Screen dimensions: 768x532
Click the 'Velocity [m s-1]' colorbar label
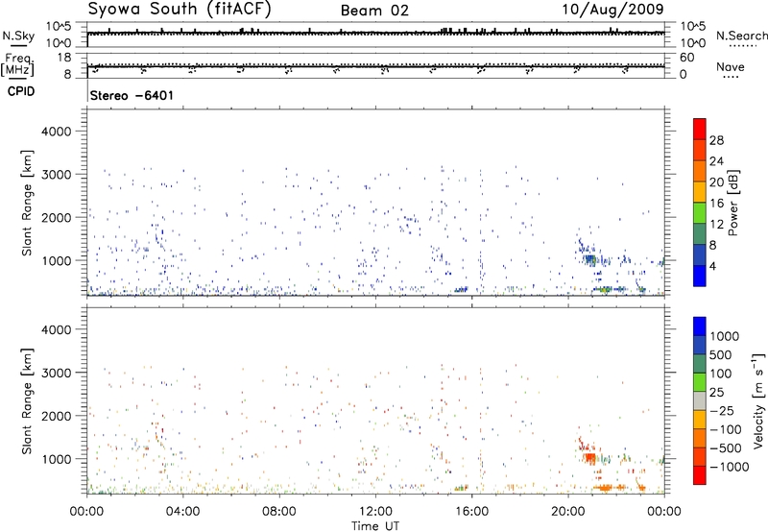[758, 400]
